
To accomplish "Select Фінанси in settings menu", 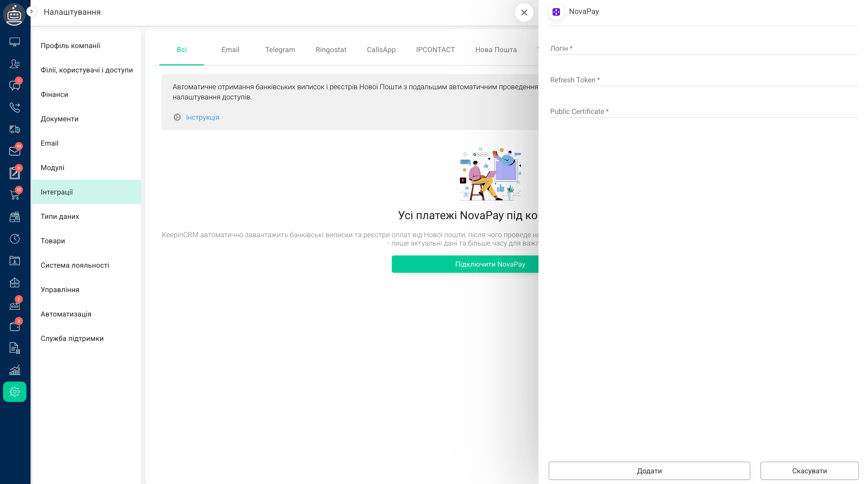I will click(87, 94).
